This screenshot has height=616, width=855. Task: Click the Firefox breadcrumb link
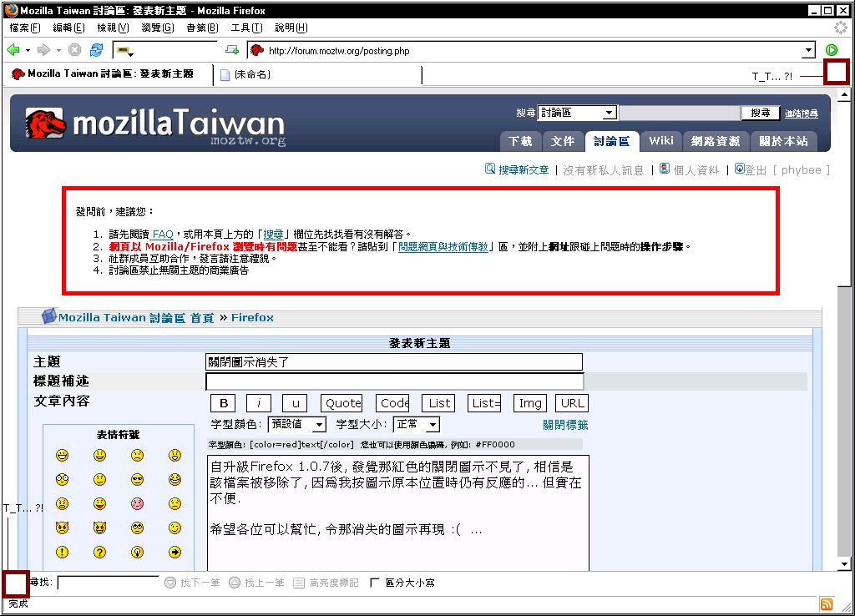coord(252,317)
